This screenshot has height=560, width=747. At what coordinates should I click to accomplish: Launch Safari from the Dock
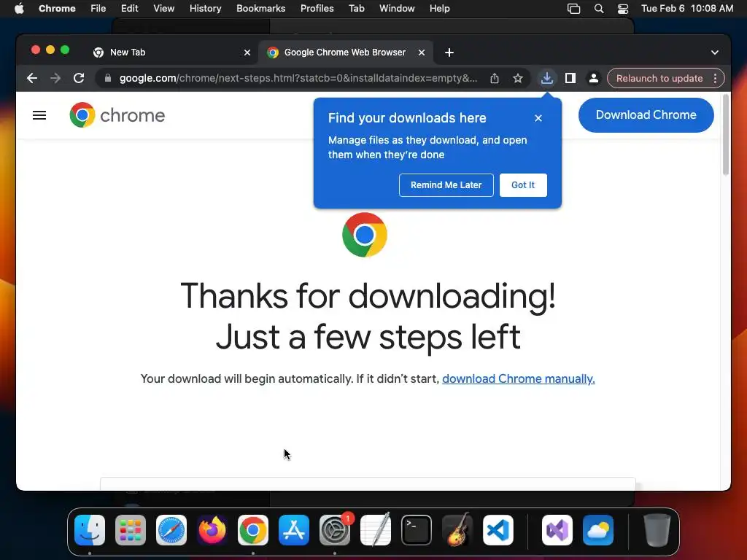coord(171,530)
